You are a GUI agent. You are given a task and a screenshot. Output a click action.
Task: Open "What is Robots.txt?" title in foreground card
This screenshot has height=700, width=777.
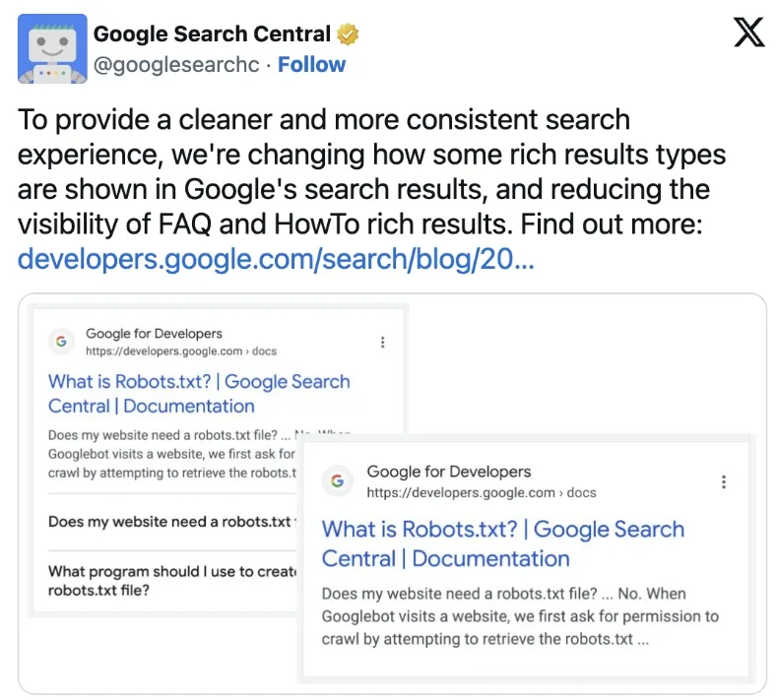[502, 543]
